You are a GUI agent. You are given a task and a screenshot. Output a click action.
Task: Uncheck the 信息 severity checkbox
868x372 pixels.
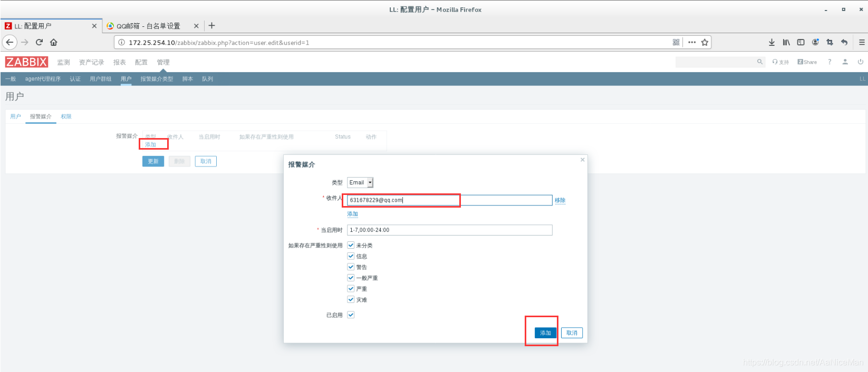click(351, 256)
